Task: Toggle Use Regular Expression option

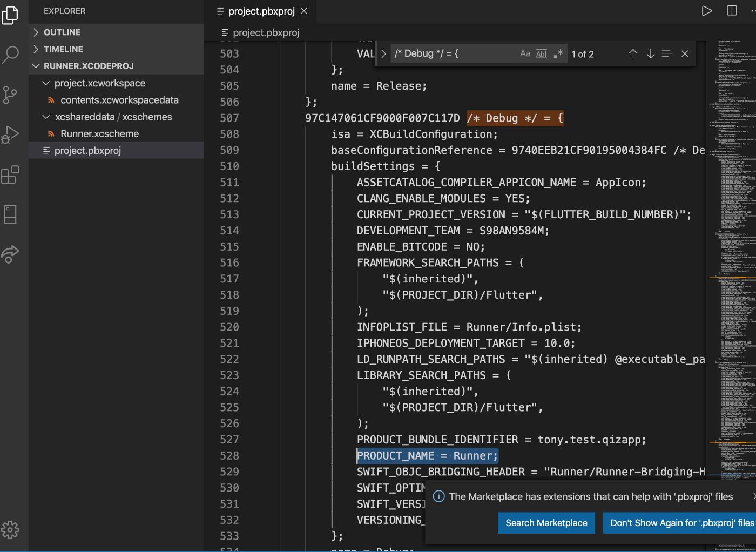Action: pyautogui.click(x=558, y=53)
